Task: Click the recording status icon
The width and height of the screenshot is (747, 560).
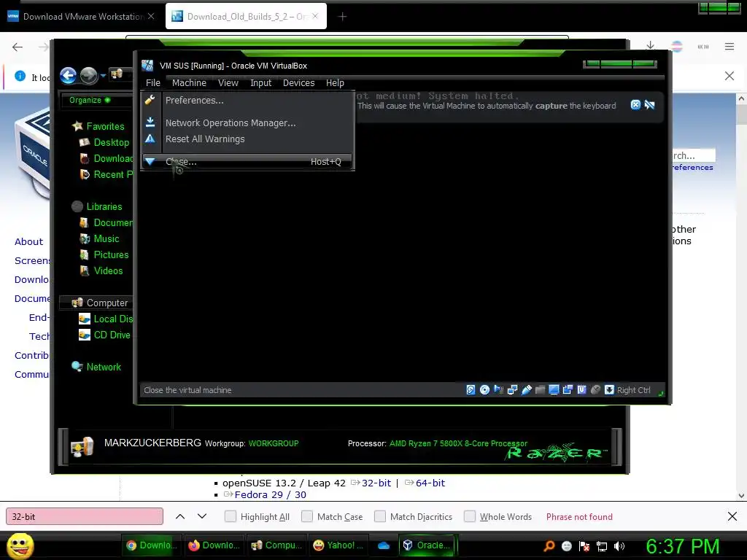Action: [568, 390]
